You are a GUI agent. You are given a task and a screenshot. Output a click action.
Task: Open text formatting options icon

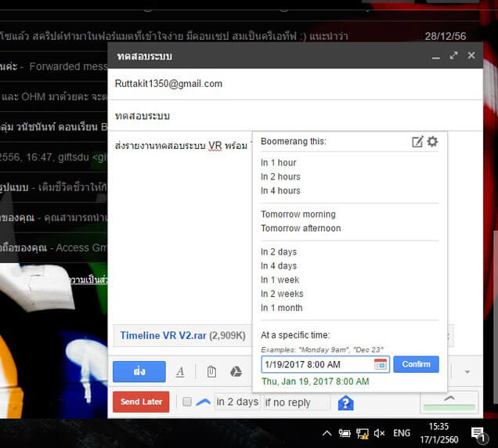tap(180, 371)
